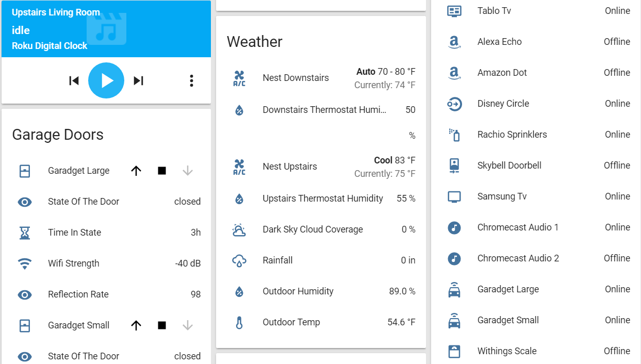Screen dimensions: 641x364
Task: Close Garadget Small door with down arrow
Action: click(x=188, y=325)
